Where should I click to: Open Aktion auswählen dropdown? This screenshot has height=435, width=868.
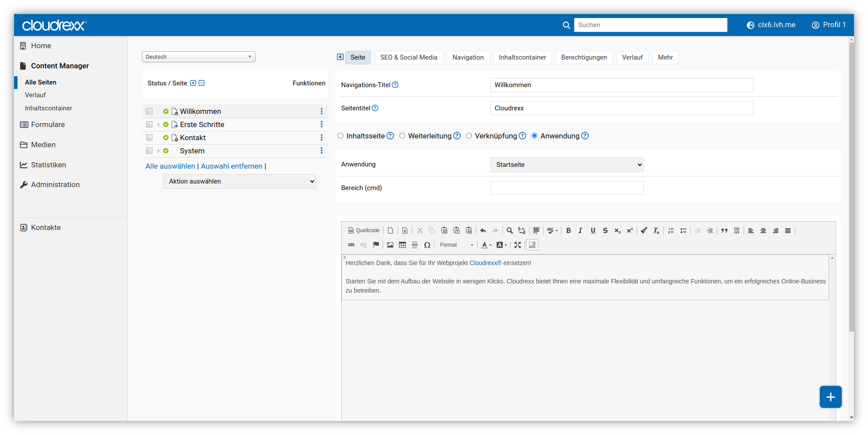point(240,181)
